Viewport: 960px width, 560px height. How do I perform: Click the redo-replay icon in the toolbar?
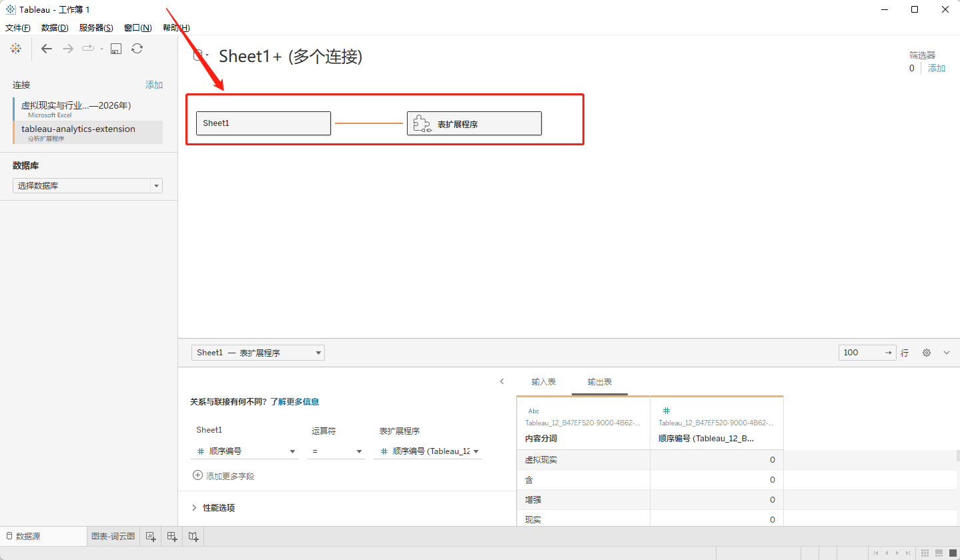[x=88, y=48]
